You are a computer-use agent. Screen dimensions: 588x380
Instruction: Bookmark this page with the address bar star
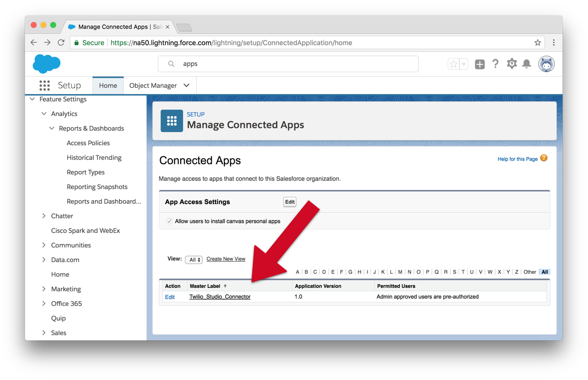(x=537, y=43)
